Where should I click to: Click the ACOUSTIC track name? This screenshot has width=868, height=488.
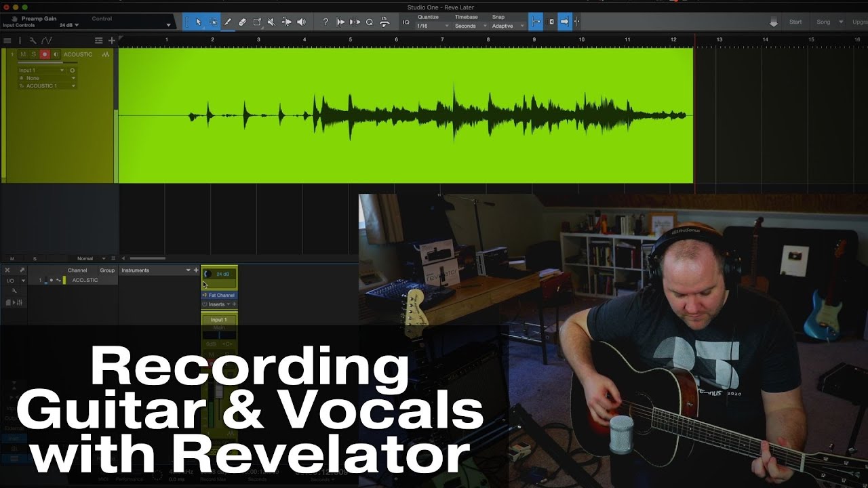[x=78, y=54]
